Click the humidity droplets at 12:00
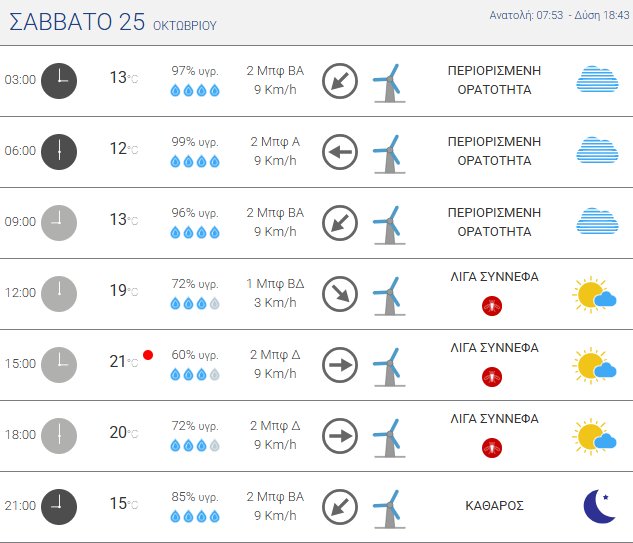633x543 pixels. coord(195,303)
